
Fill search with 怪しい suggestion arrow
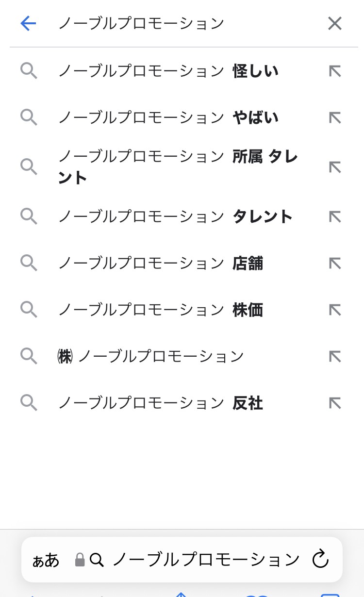point(335,71)
